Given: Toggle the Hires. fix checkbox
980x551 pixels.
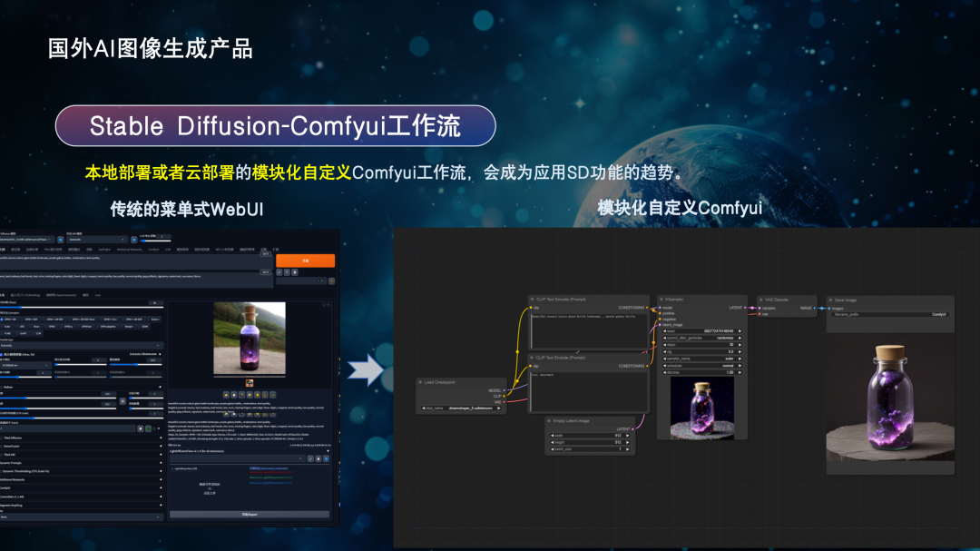Looking at the screenshot, I should [x=1, y=355].
